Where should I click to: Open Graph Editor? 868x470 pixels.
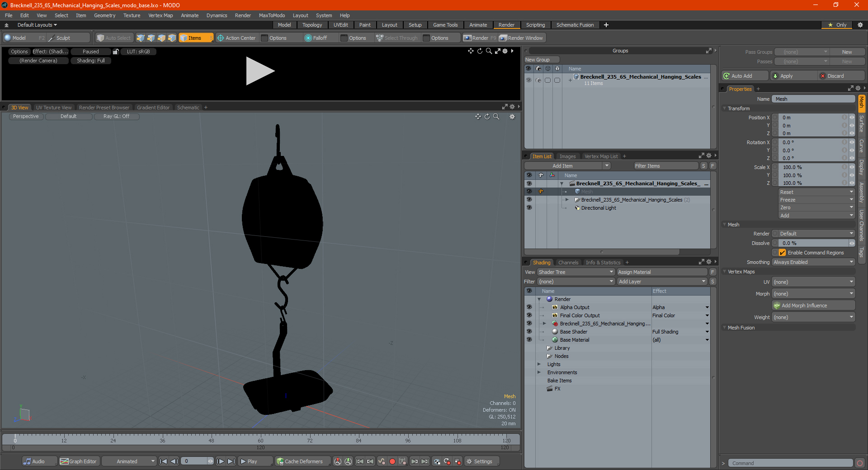point(79,461)
